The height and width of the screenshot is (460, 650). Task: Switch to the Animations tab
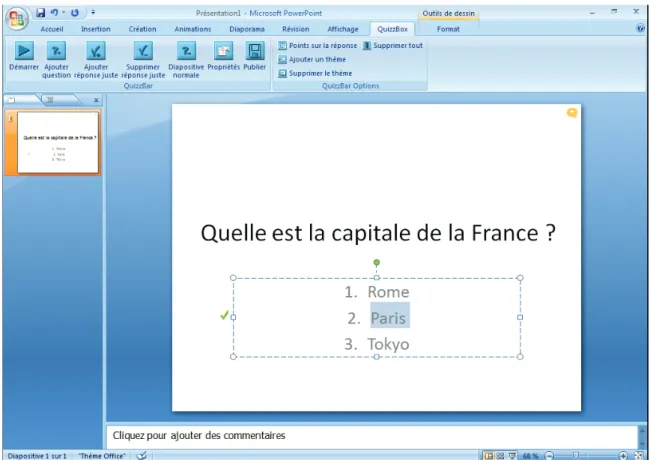point(192,29)
